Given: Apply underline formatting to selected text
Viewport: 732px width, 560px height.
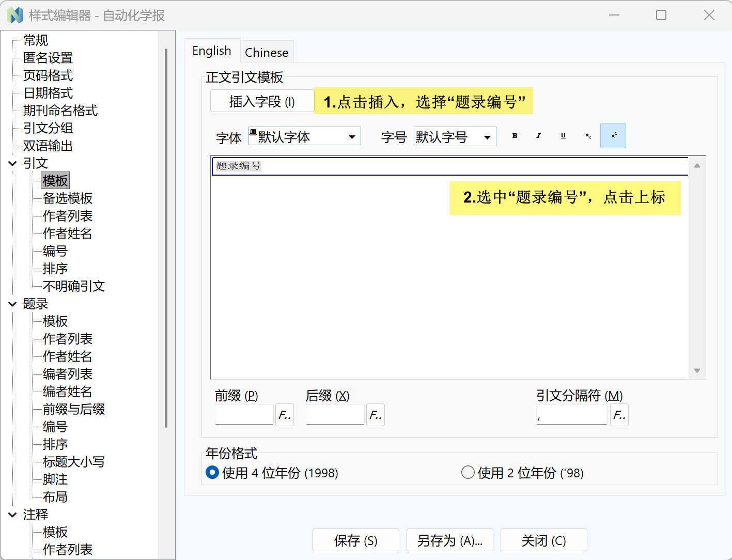Looking at the screenshot, I should [563, 135].
